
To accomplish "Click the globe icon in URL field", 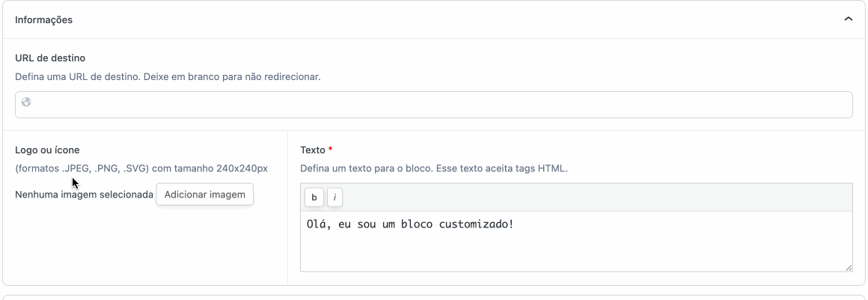I will coord(26,102).
